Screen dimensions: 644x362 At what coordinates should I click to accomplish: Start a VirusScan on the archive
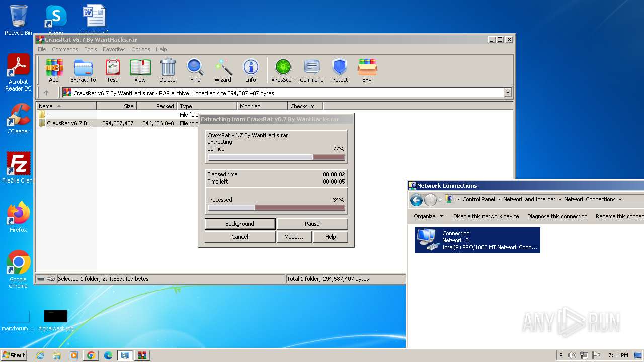[283, 70]
